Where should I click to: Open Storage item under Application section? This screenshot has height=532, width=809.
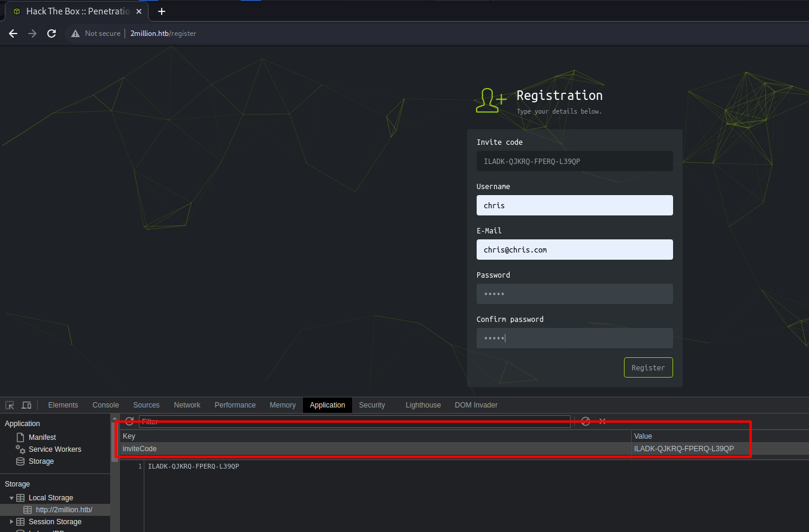click(41, 461)
